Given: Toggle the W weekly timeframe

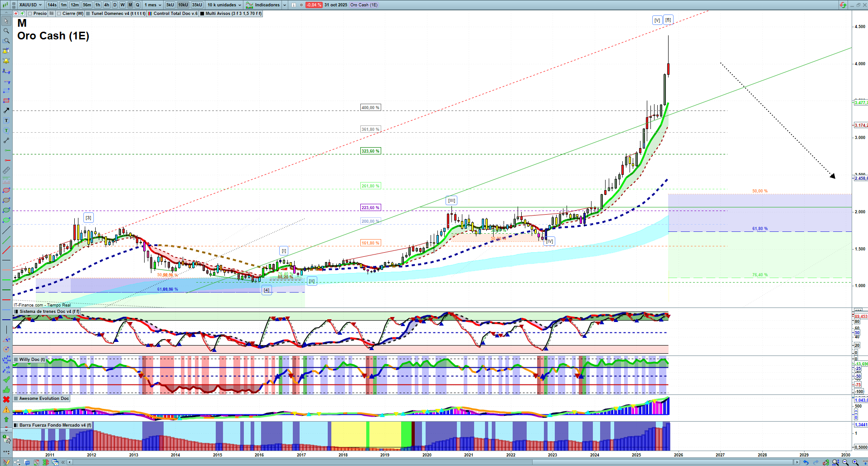Looking at the screenshot, I should click(122, 5).
